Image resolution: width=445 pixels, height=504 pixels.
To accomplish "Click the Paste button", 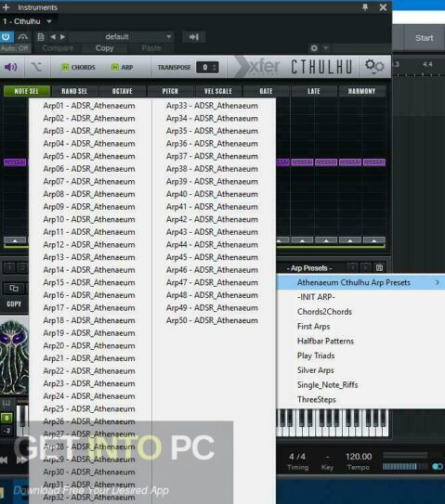I will point(151,48).
